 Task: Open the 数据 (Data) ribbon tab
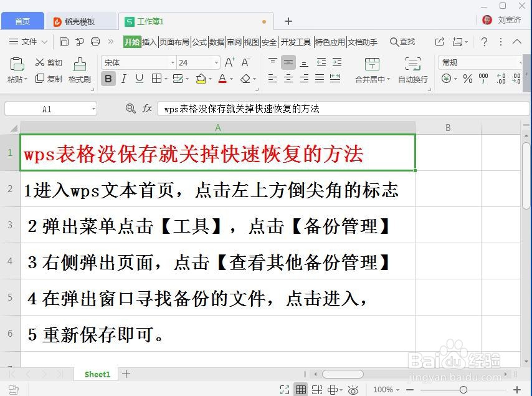(x=216, y=42)
